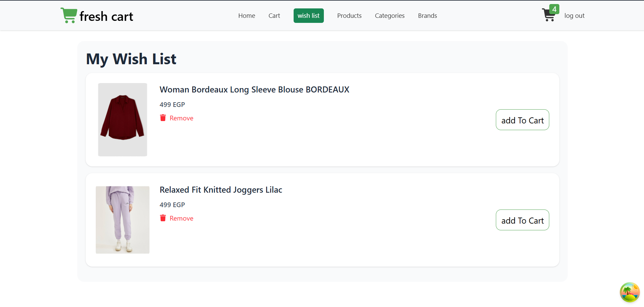The height and width of the screenshot is (307, 644).
Task: Click the trash icon under Knitted Joggers
Action: click(163, 218)
